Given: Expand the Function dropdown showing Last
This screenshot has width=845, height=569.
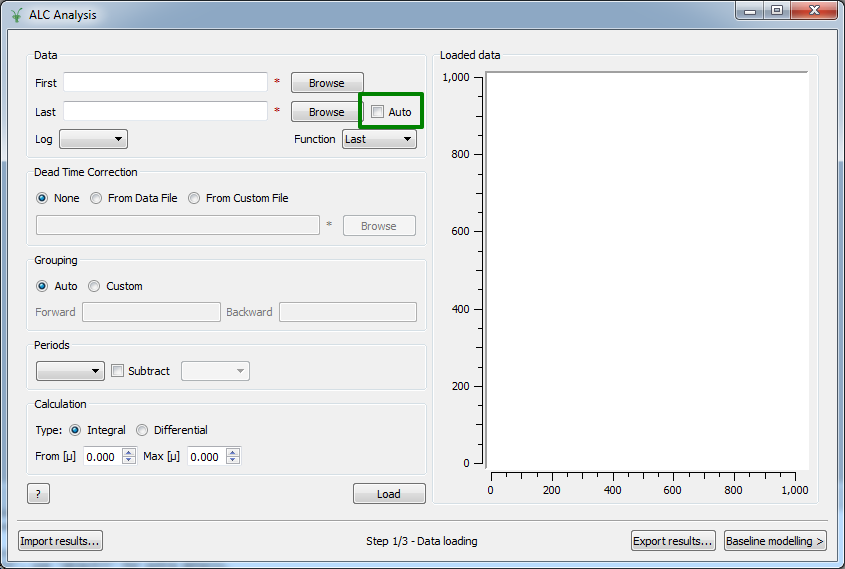Looking at the screenshot, I should [379, 139].
